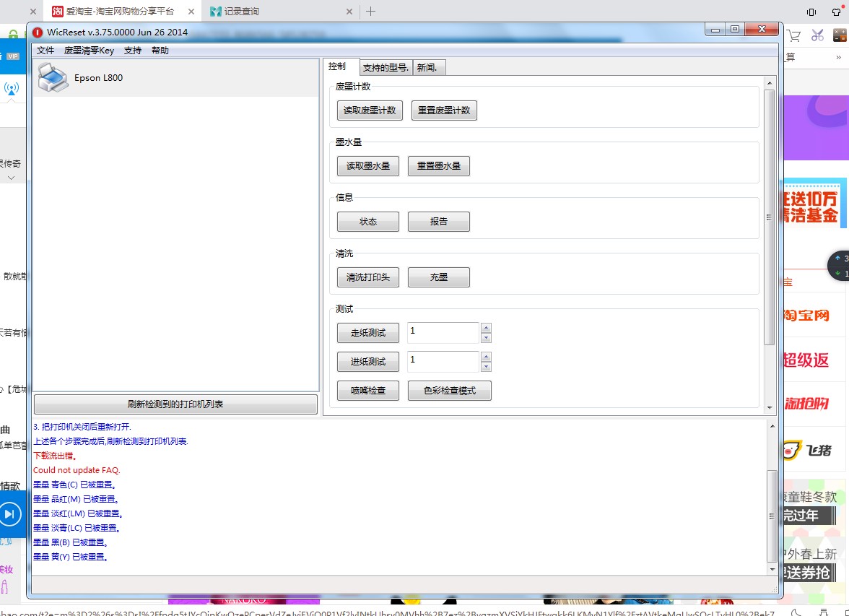The image size is (849, 616).
Task: Switch to the 支持的型号 tab
Action: [x=386, y=68]
